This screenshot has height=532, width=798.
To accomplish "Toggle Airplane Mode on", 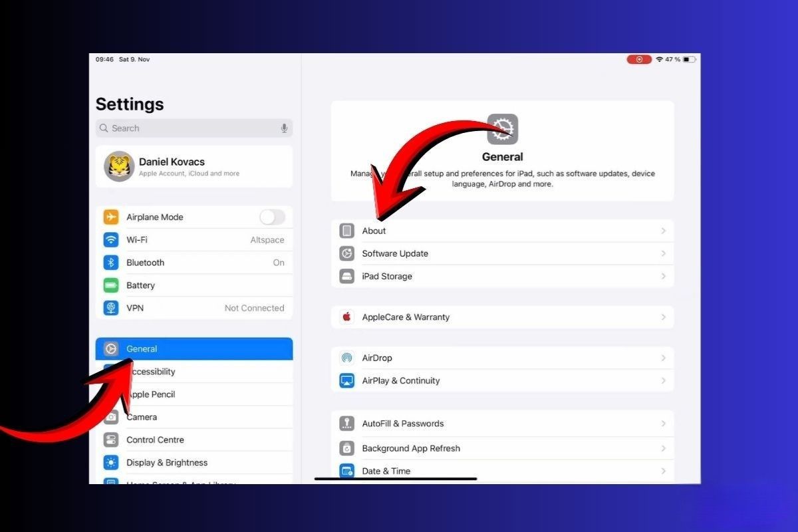I will click(x=273, y=217).
